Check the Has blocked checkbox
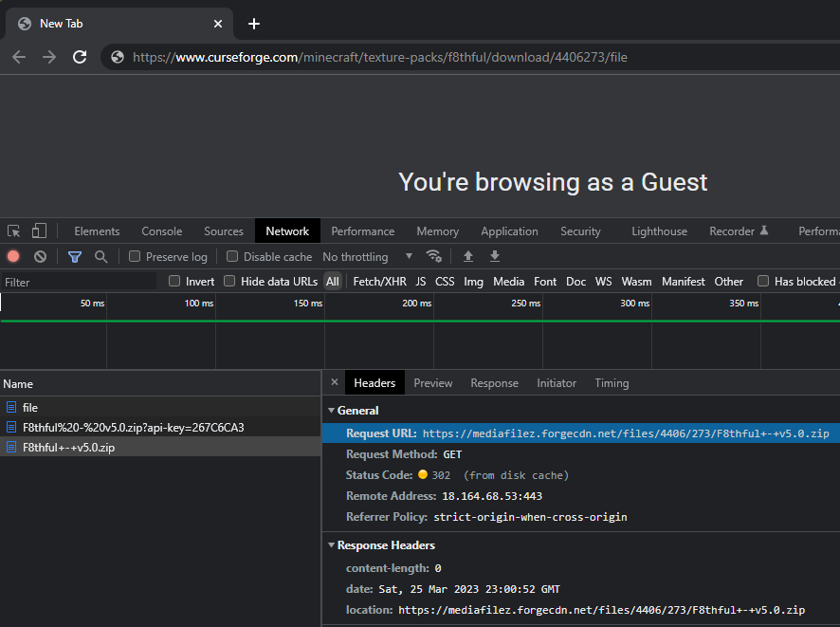 click(x=763, y=282)
